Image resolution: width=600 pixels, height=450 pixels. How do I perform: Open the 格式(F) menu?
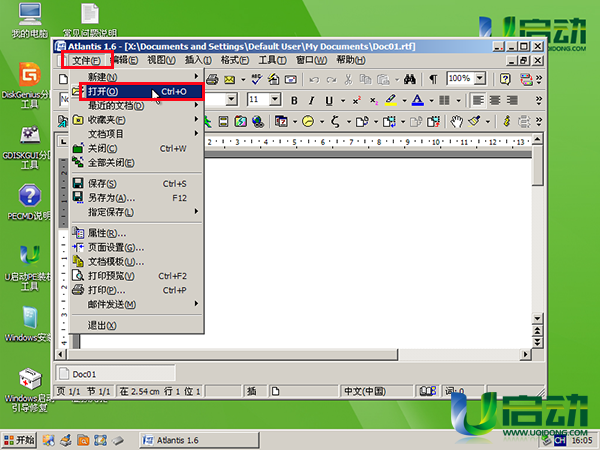(x=235, y=60)
